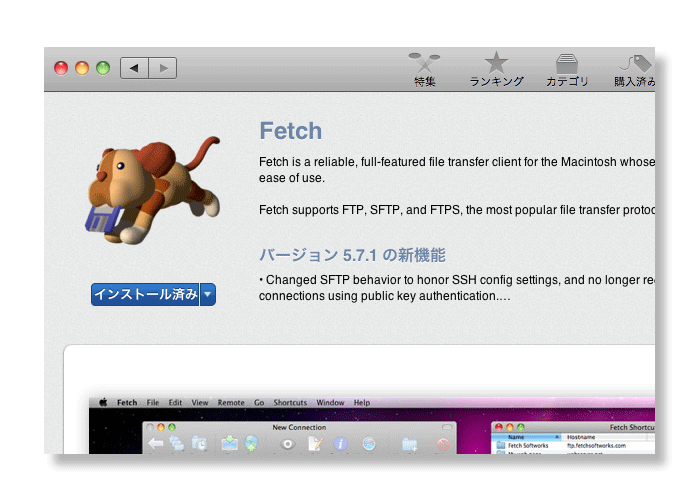Viewport: 700px width, 500px height.
Task: Click the Get download icon
Action: pyautogui.click(x=229, y=444)
